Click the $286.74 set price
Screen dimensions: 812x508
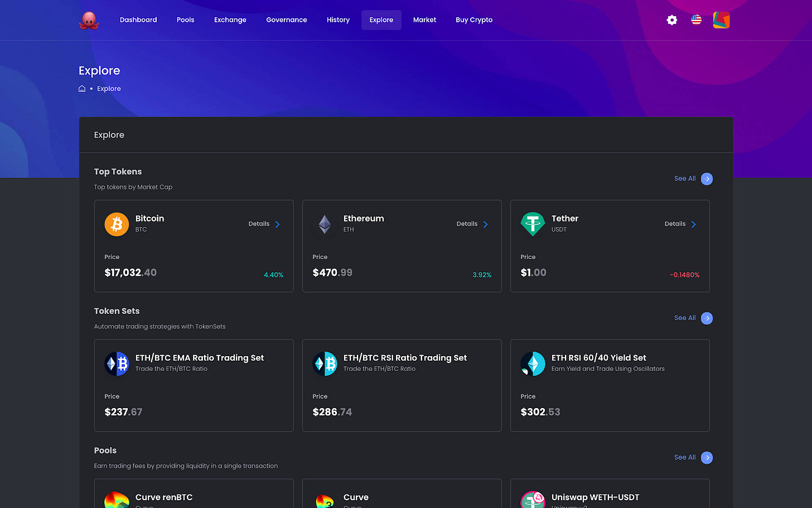point(332,412)
